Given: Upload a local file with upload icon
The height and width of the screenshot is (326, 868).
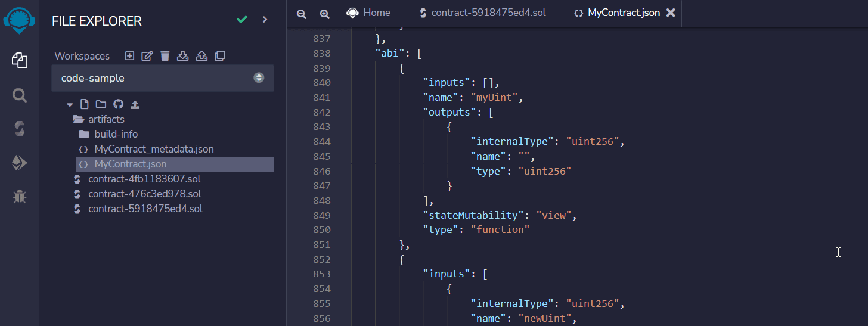Looking at the screenshot, I should click(x=135, y=104).
